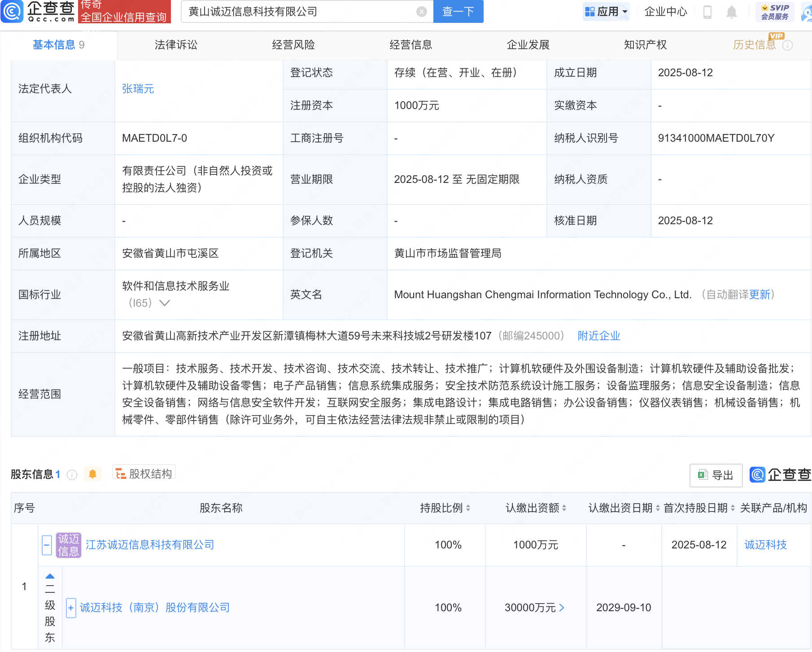Expand the 国标行业 I65 chevron
This screenshot has width=812, height=652.
165,303
